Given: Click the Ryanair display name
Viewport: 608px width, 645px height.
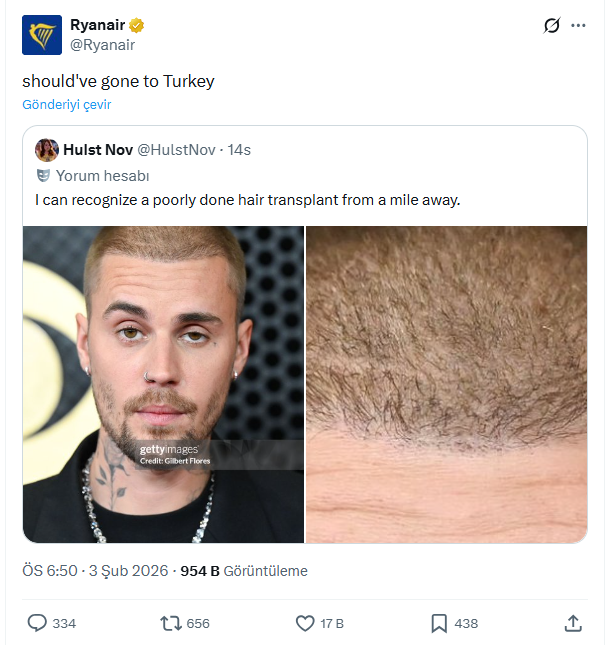Looking at the screenshot, I should click(x=97, y=25).
